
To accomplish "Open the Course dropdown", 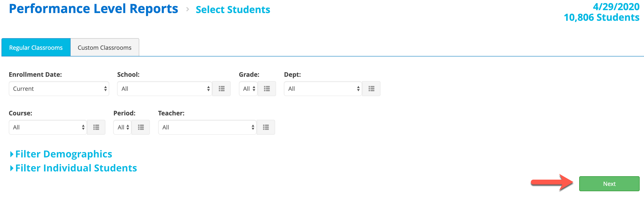I will [x=48, y=127].
